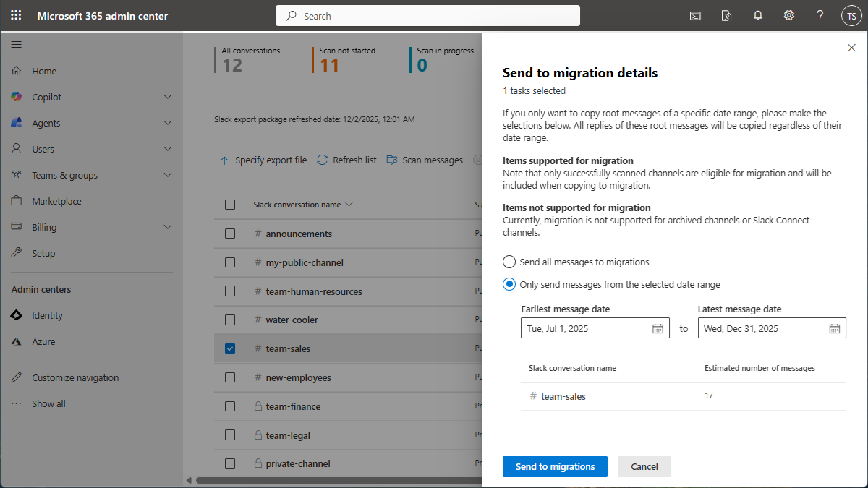The height and width of the screenshot is (488, 868).
Task: Open the announcements conversation
Action: pyautogui.click(x=299, y=234)
